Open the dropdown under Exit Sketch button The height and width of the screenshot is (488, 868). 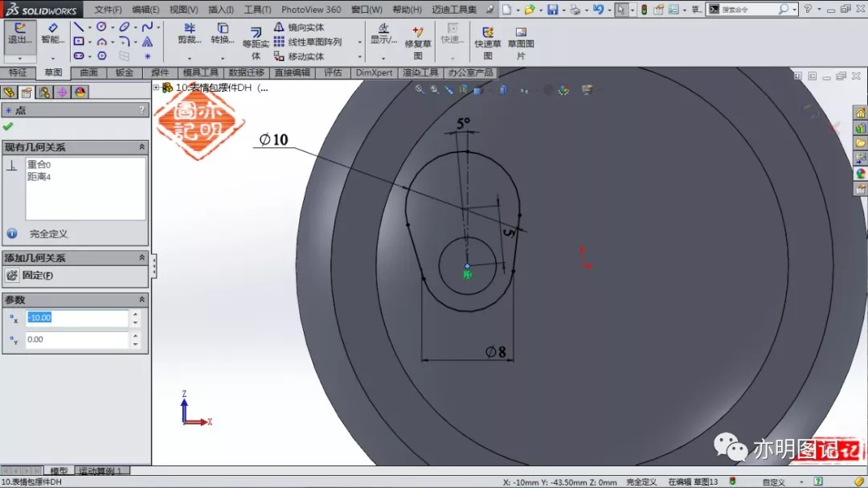[20, 58]
